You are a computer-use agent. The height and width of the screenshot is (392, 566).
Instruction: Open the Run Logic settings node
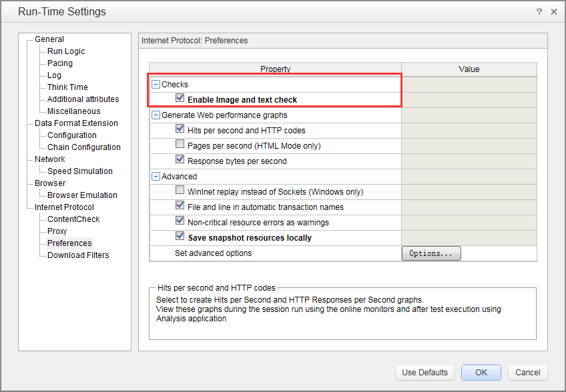coord(66,51)
